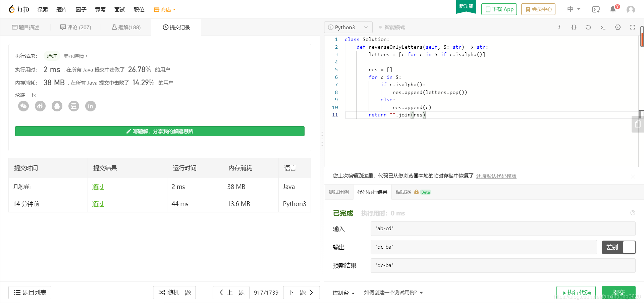Select the 提交记录 tab
This screenshot has height=303, width=644.
click(x=176, y=27)
